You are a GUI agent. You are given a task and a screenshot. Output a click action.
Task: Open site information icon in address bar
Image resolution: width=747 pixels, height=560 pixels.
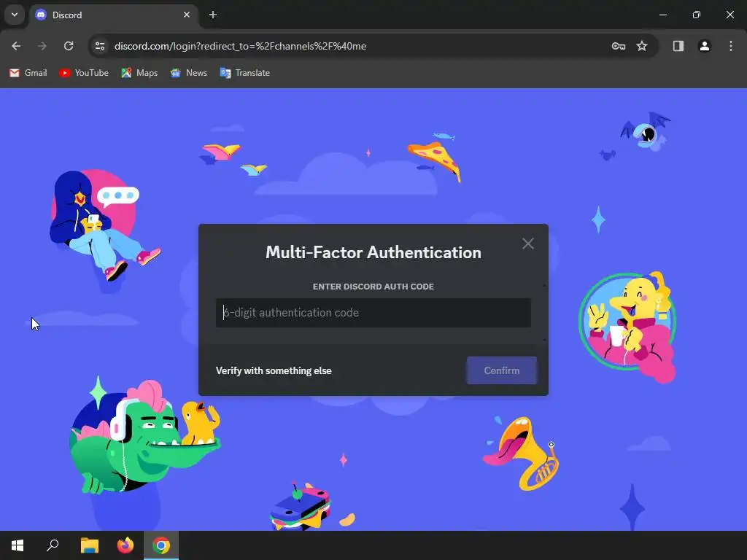click(x=100, y=46)
